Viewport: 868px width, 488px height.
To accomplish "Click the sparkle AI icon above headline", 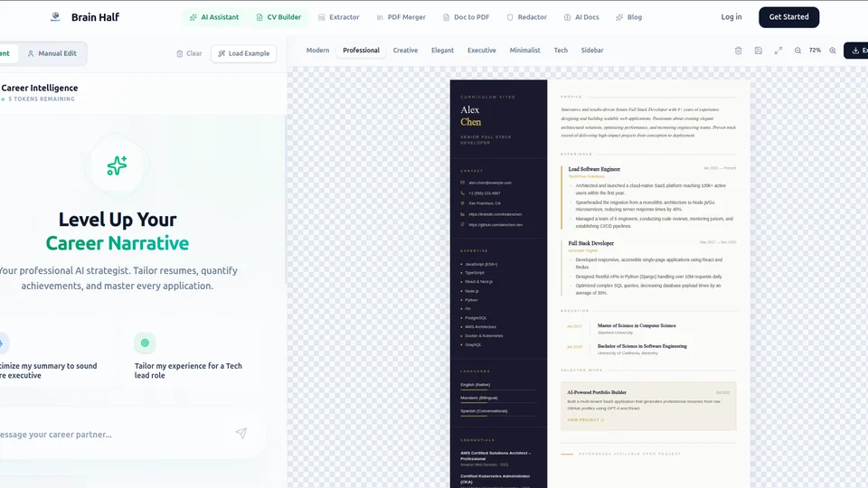I will click(117, 165).
